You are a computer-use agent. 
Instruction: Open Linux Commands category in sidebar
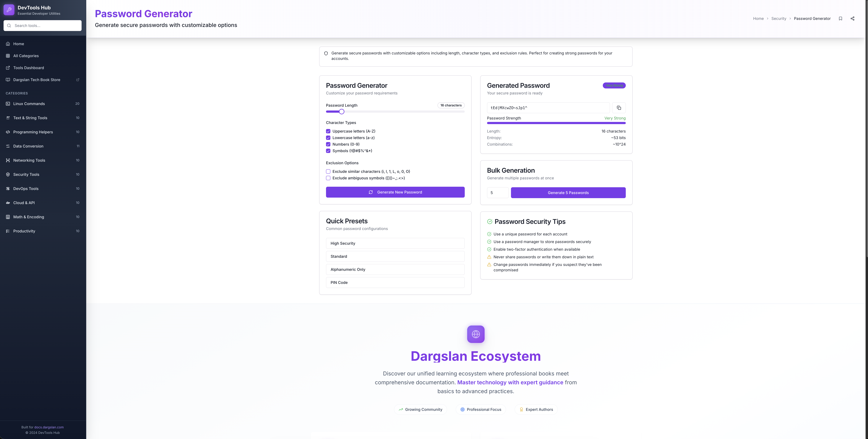click(x=29, y=104)
